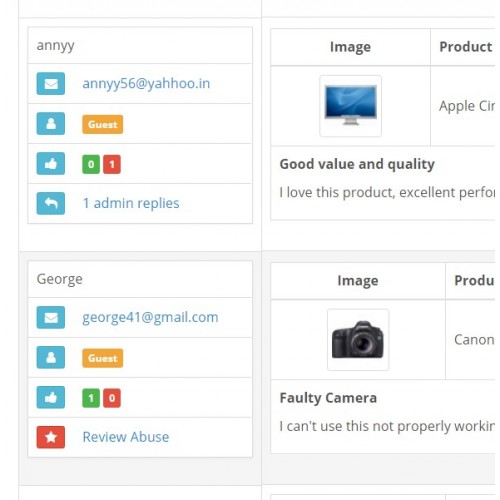The image size is (500, 500).
Task: Click the green 0 likes badge for annyy
Action: (x=91, y=164)
